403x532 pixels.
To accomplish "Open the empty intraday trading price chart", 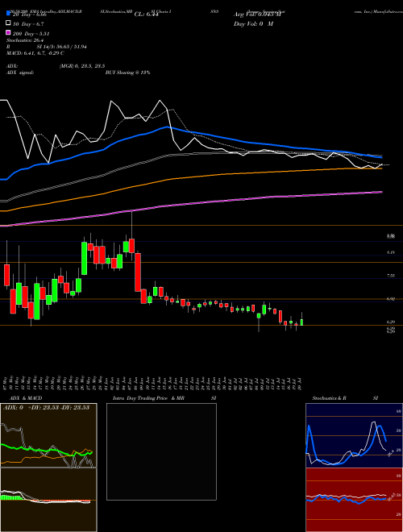I will click(161, 451).
